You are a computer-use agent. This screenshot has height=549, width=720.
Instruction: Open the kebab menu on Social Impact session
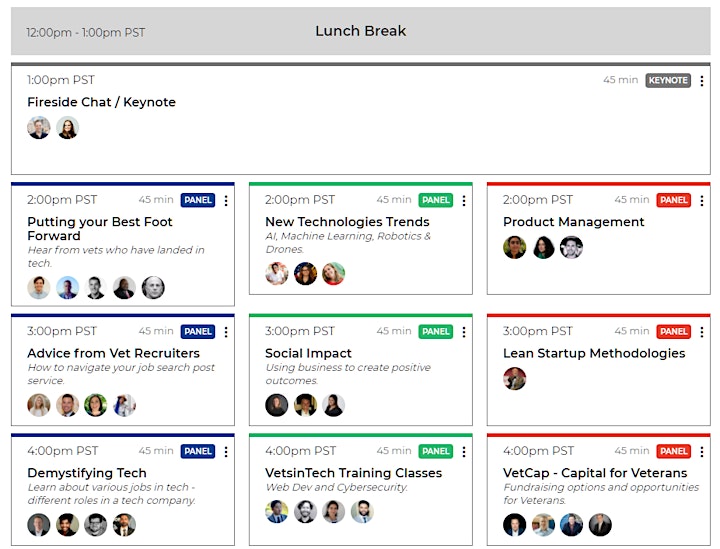point(463,332)
